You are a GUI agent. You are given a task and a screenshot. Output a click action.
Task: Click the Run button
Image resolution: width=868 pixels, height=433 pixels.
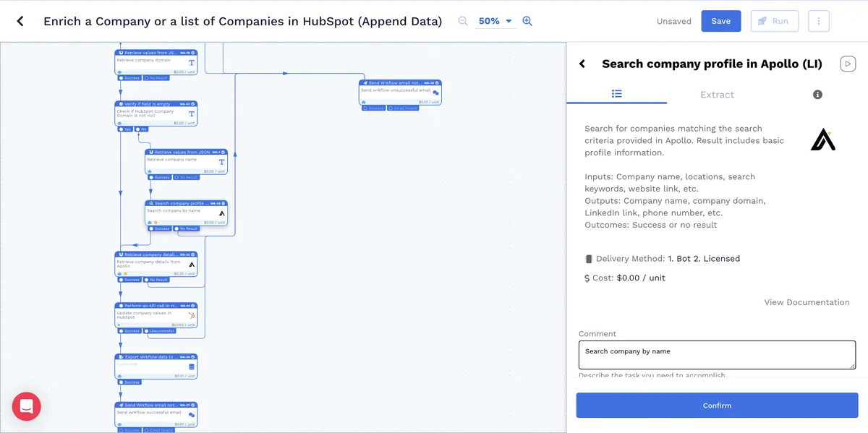point(774,21)
